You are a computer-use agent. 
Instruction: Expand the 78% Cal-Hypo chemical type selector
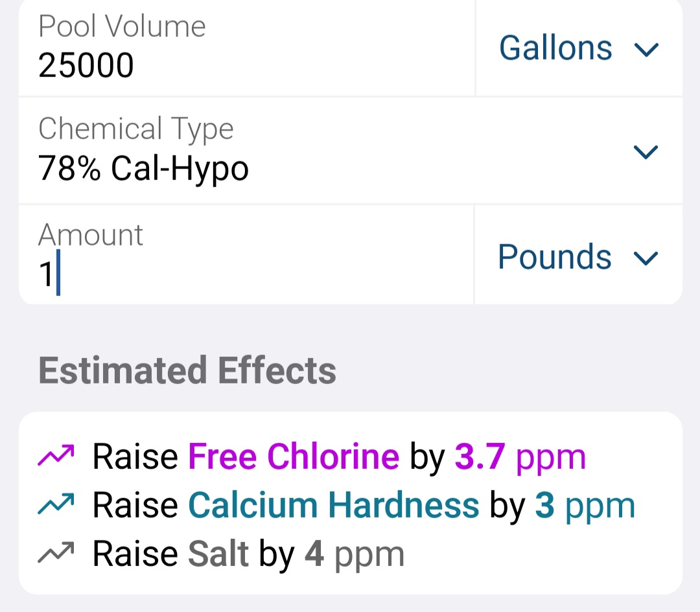[x=351, y=151]
